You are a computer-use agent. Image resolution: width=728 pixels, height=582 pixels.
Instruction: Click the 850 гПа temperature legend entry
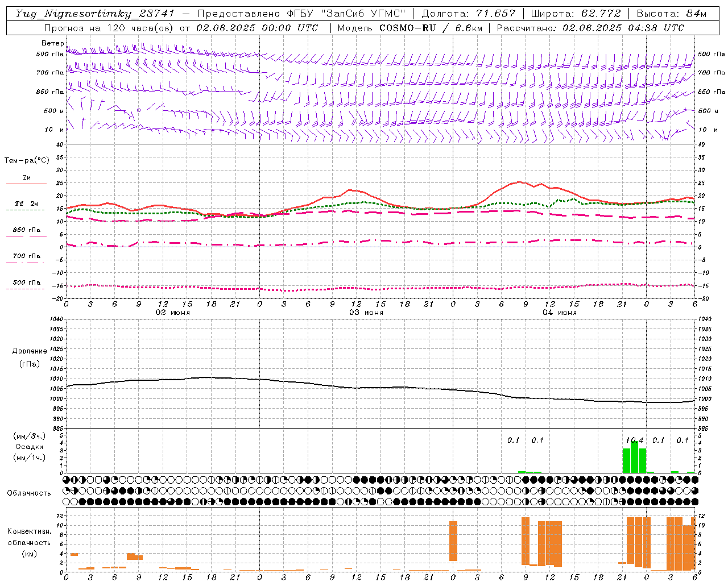(x=27, y=230)
